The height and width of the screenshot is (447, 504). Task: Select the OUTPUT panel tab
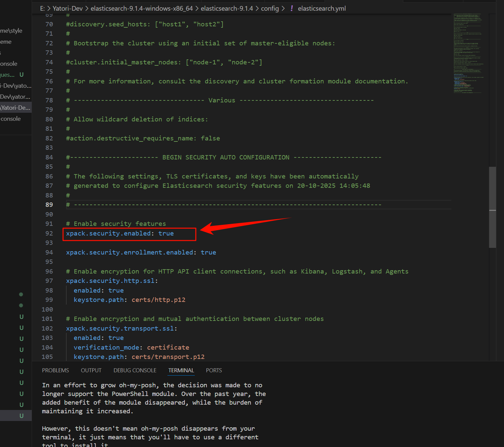point(91,370)
